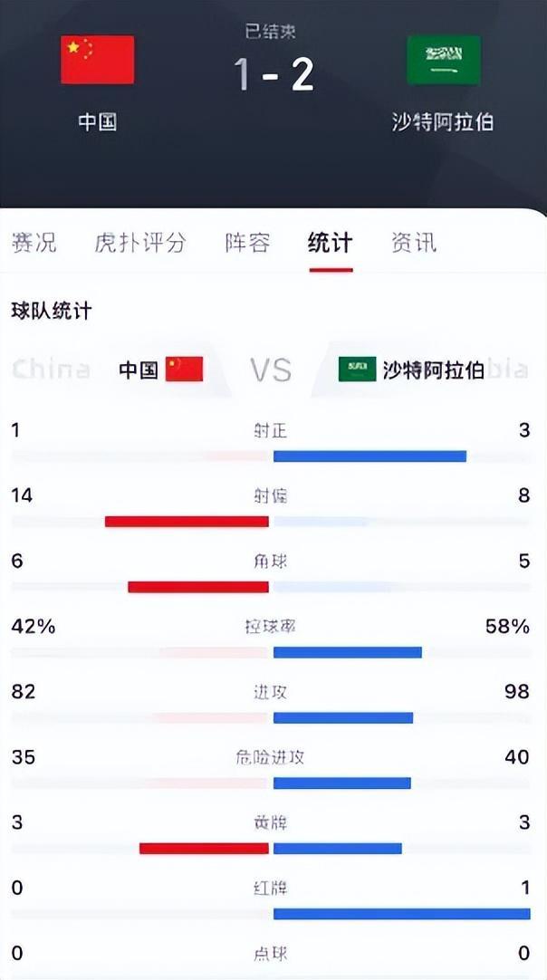Open the 赛况 tab
Image resolution: width=547 pixels, height=980 pixels.
[34, 243]
